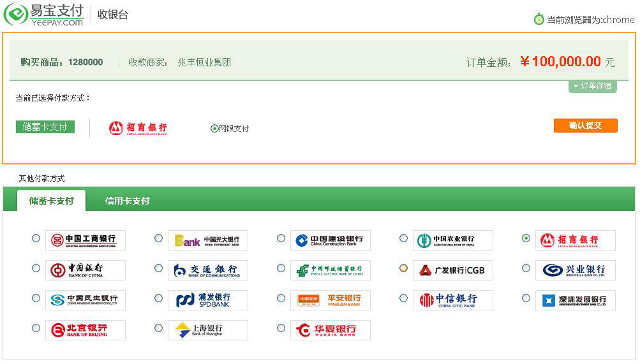Select the China Construction Bank radio button
This screenshot has width=640, height=364.
pyautogui.click(x=281, y=238)
